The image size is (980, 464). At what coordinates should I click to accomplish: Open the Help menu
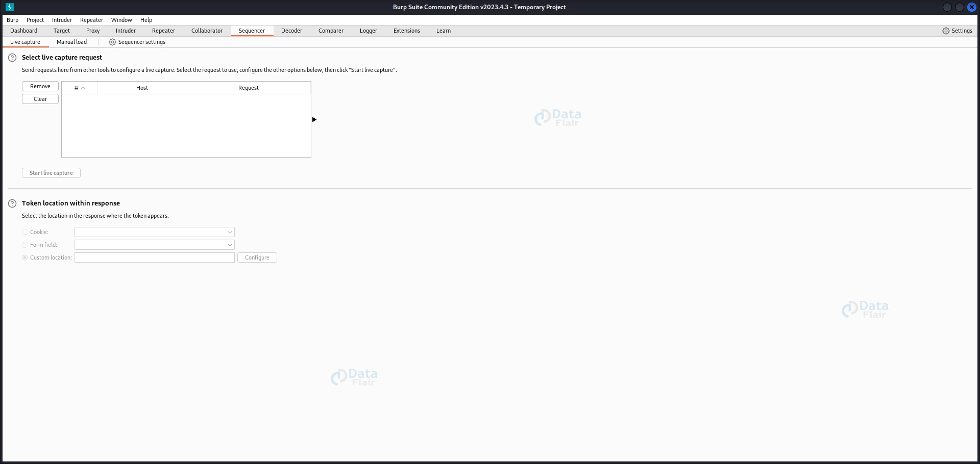pos(146,20)
